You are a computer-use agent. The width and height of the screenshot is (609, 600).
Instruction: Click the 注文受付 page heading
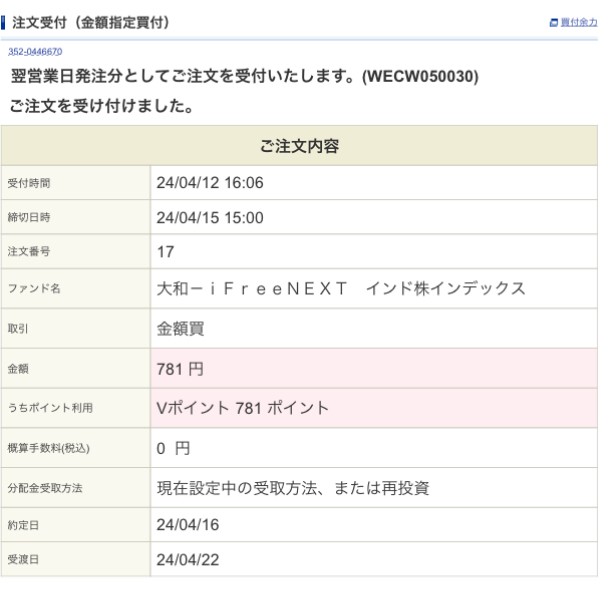91,21
